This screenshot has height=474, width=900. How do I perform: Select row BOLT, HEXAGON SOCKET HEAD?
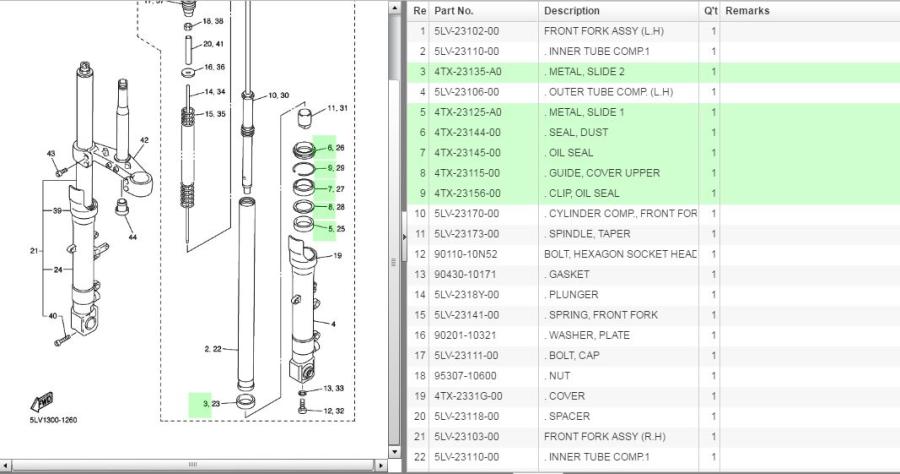point(654,254)
